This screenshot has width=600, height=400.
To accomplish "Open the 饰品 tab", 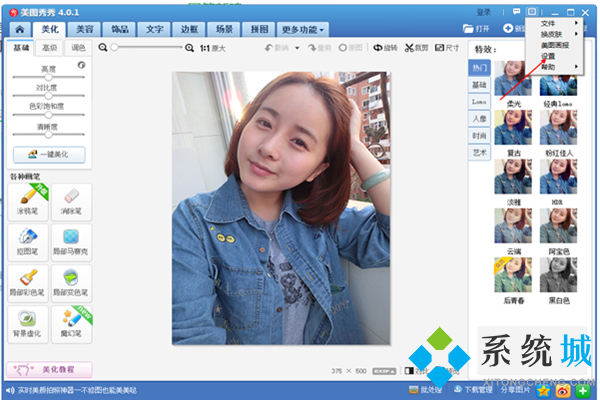I will point(120,29).
